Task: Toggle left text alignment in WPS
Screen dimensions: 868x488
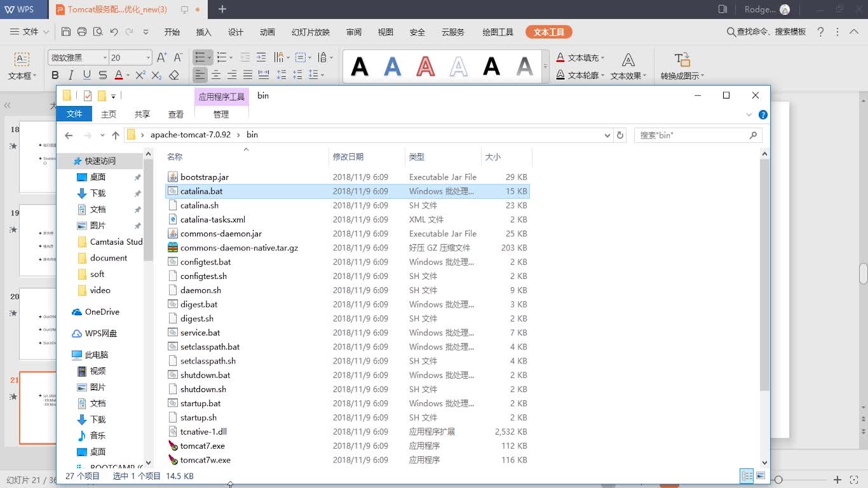Action: [200, 75]
